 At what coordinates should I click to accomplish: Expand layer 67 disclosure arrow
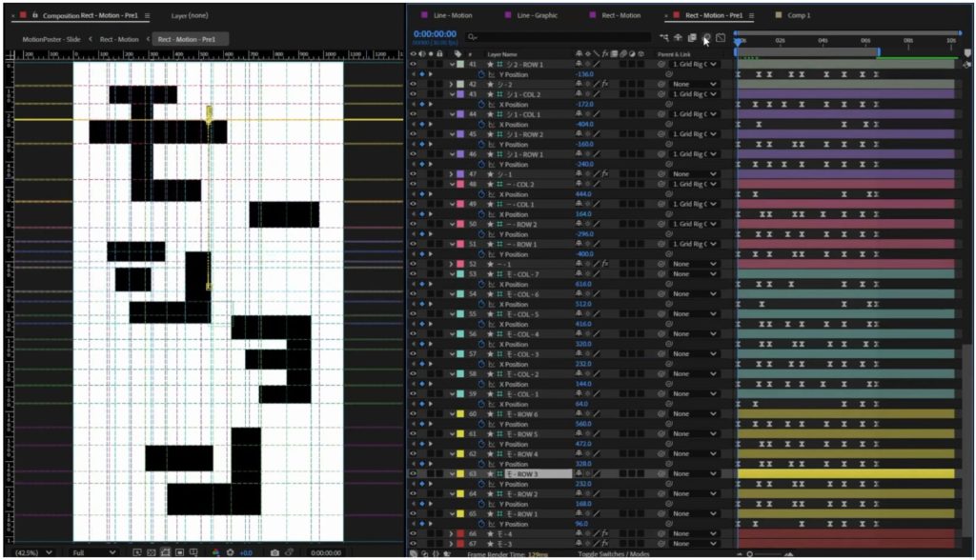tap(452, 544)
